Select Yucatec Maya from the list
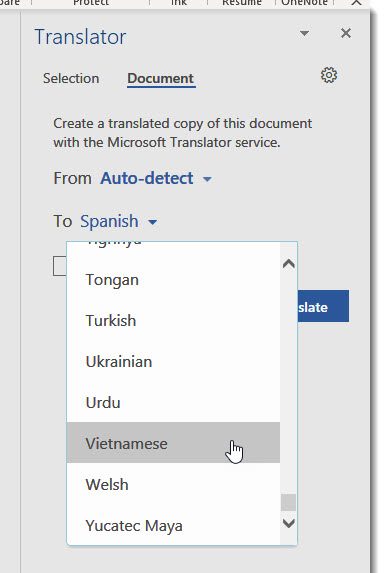This screenshot has width=384, height=573. click(173, 525)
